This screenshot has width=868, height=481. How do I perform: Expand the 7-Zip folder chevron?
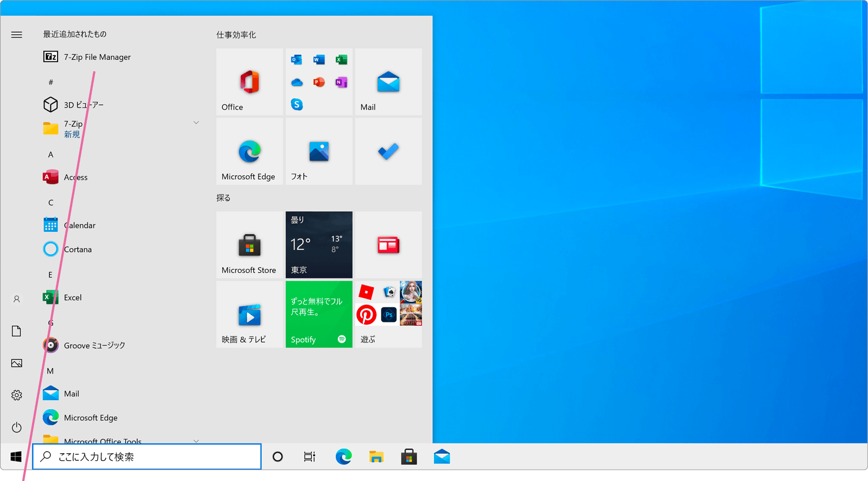click(x=196, y=123)
